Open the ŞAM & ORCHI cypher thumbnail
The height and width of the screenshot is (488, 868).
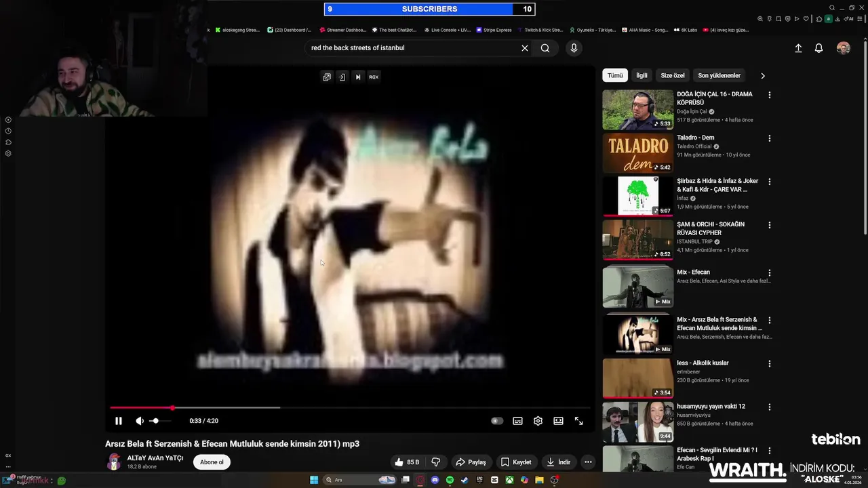[637, 239]
